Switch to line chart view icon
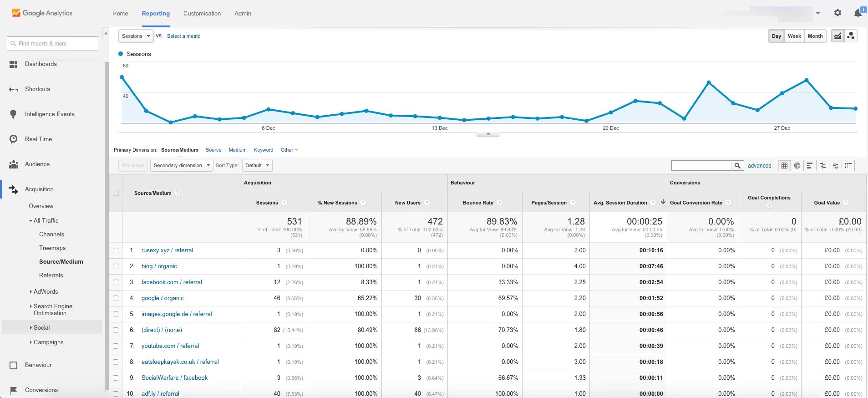 point(838,36)
